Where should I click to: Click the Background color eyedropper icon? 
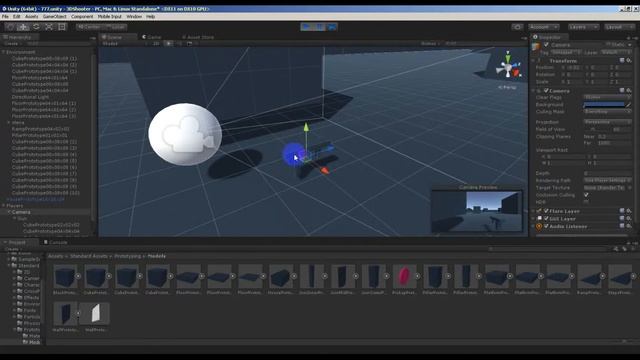point(629,104)
